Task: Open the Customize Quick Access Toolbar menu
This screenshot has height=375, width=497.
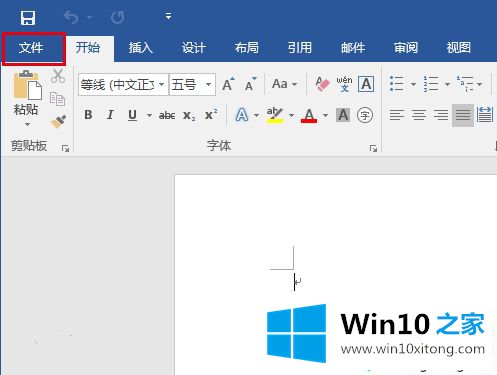Action: coord(169,16)
